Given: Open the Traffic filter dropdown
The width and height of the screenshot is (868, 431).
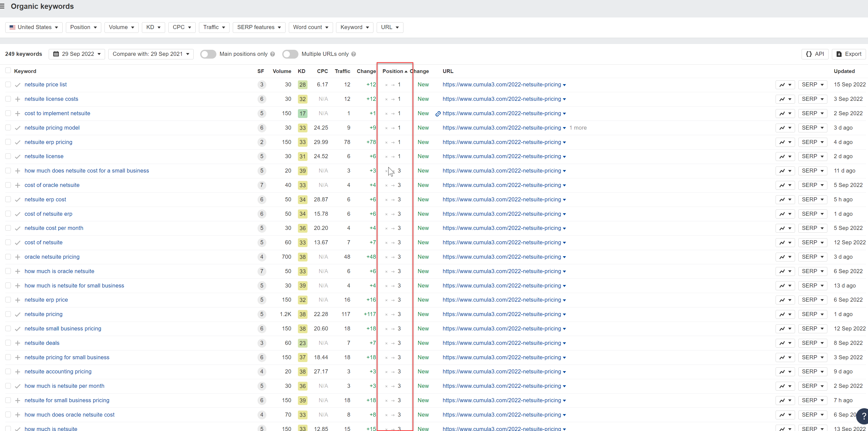Looking at the screenshot, I should [x=214, y=27].
